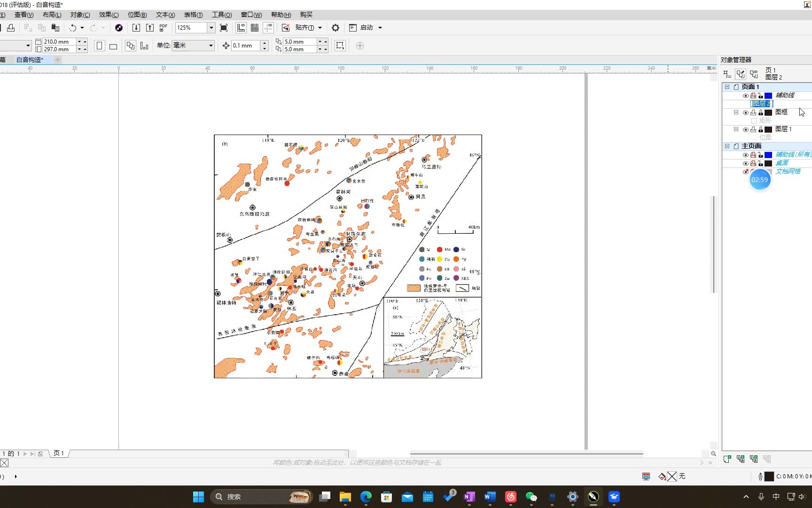The width and height of the screenshot is (812, 508).
Task: Open the 文本 menu
Action: [x=165, y=15]
